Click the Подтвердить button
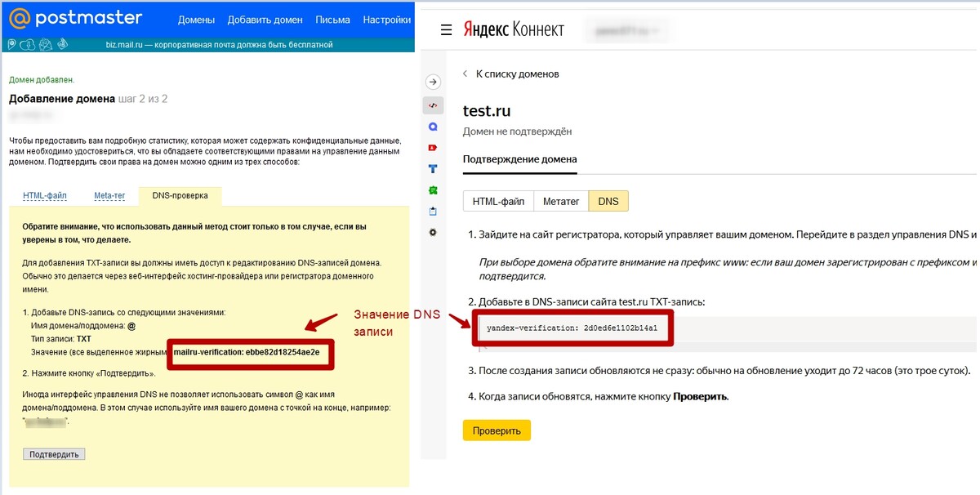The height and width of the screenshot is (495, 980). [54, 454]
